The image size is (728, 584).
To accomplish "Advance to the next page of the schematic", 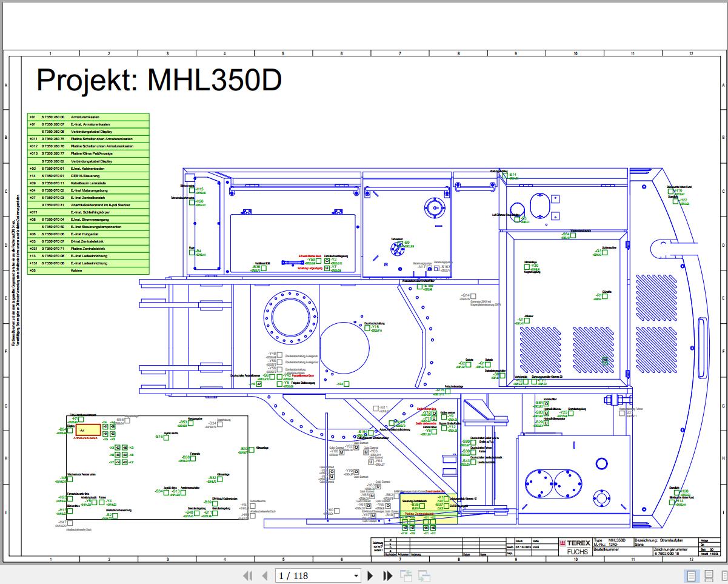I will pos(370,575).
